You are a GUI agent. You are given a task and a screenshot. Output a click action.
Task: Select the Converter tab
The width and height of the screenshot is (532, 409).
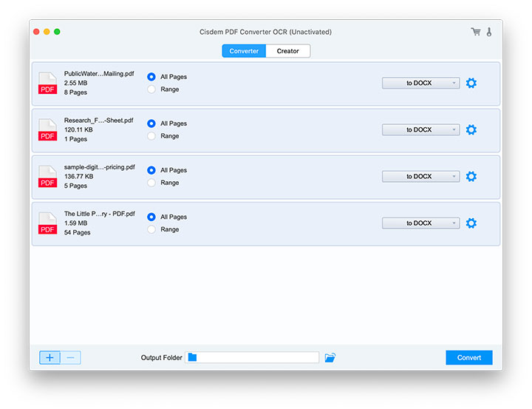click(245, 51)
